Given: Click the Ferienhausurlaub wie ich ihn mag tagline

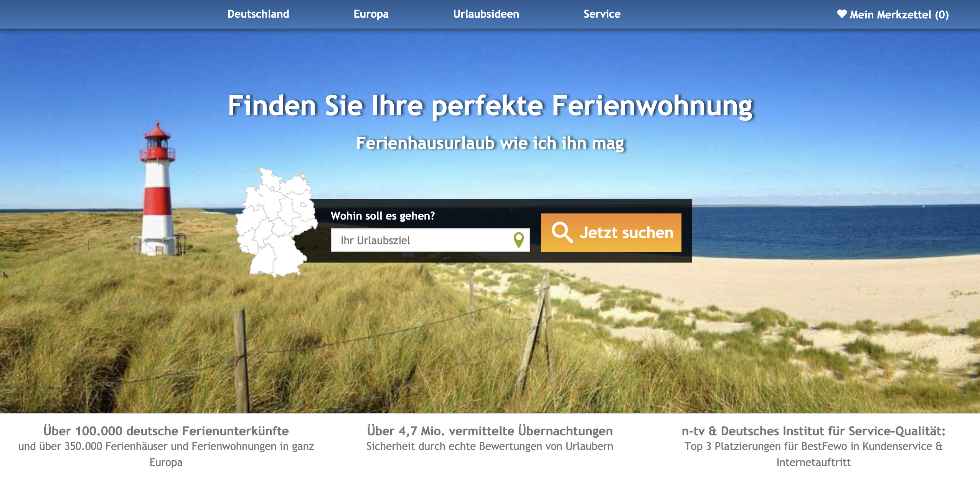Looking at the screenshot, I should click(490, 143).
